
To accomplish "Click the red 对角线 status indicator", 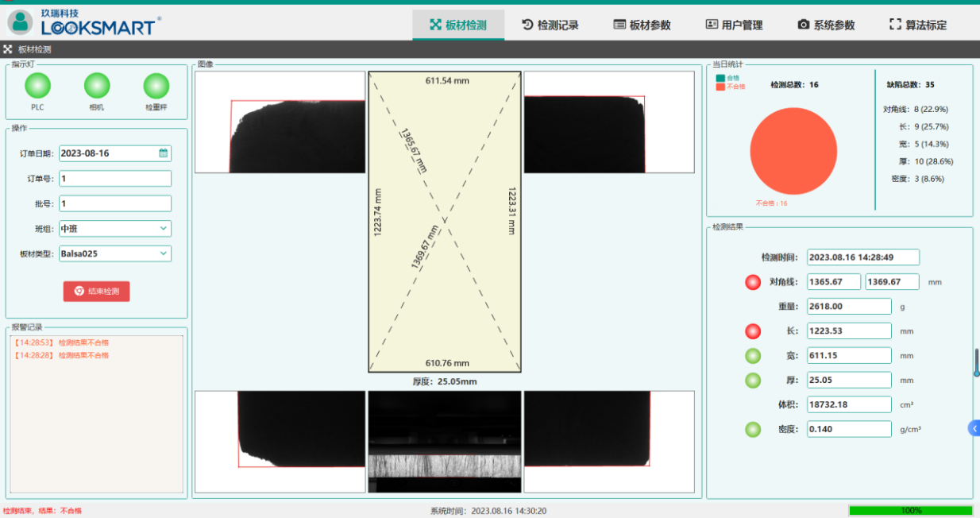I will 753,282.
